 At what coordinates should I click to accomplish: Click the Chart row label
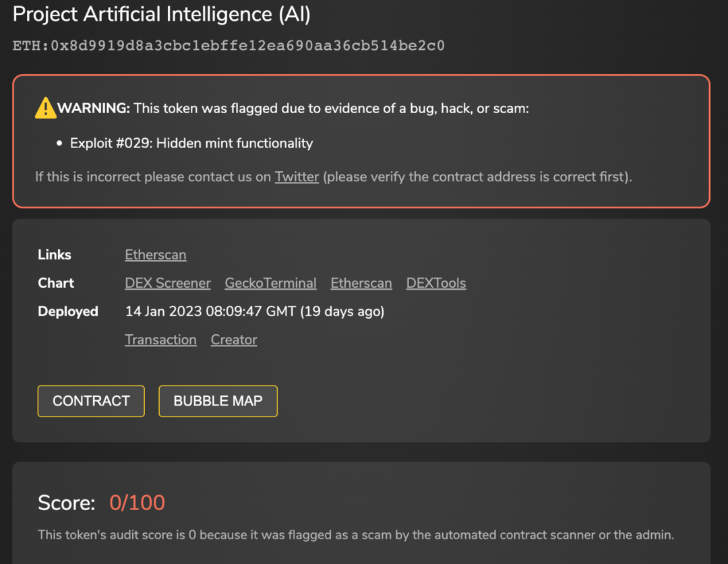tap(56, 283)
